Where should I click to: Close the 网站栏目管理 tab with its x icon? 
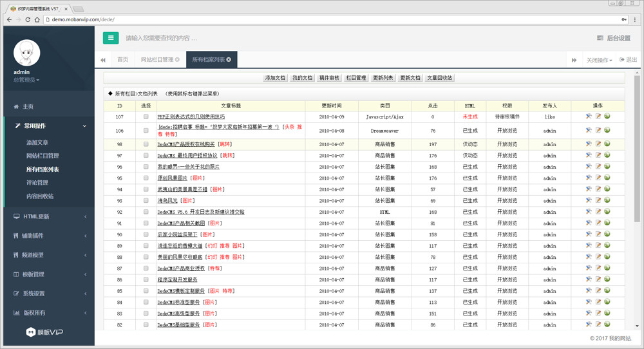(x=178, y=59)
